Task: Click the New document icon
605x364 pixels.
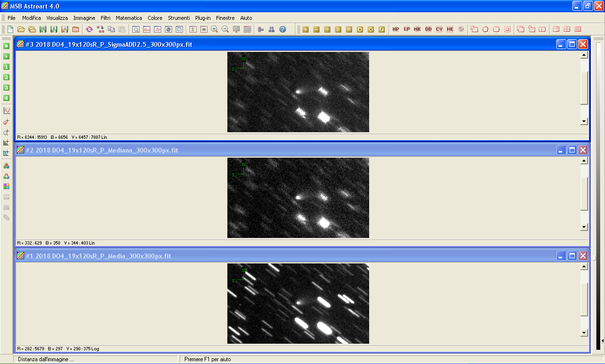Action: (x=10, y=29)
